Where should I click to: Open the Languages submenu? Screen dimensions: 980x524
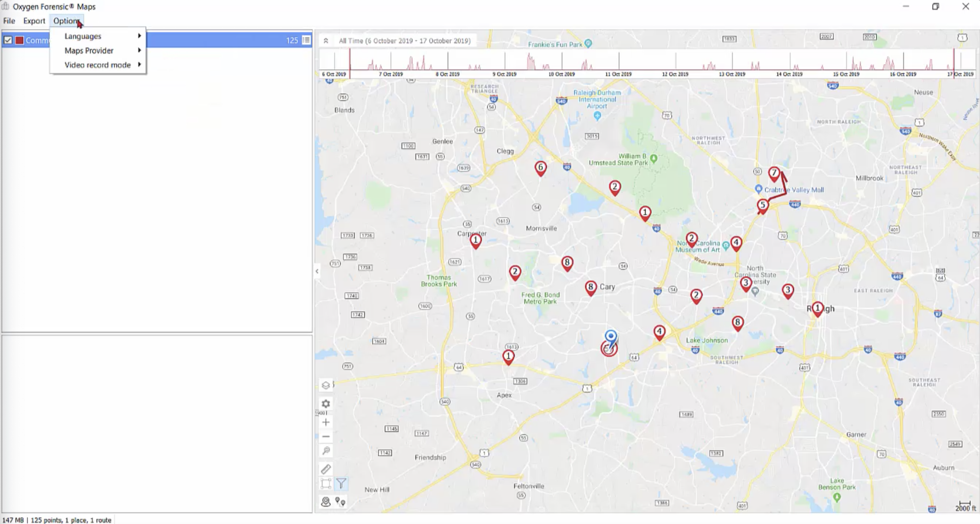coord(98,36)
